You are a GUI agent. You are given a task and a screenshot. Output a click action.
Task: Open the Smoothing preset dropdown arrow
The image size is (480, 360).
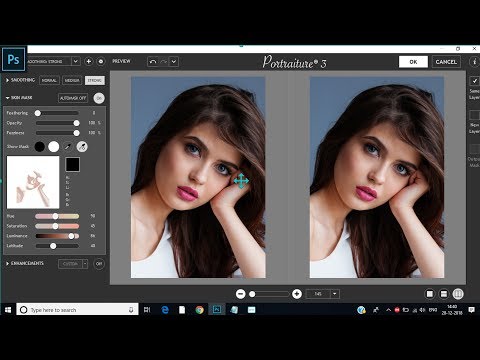[x=76, y=61]
